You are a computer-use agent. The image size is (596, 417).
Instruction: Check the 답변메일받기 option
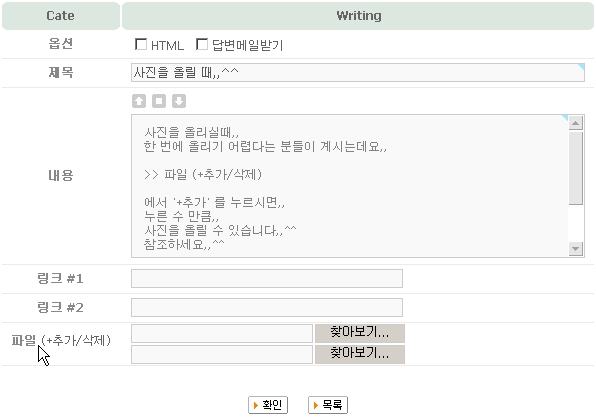point(202,44)
